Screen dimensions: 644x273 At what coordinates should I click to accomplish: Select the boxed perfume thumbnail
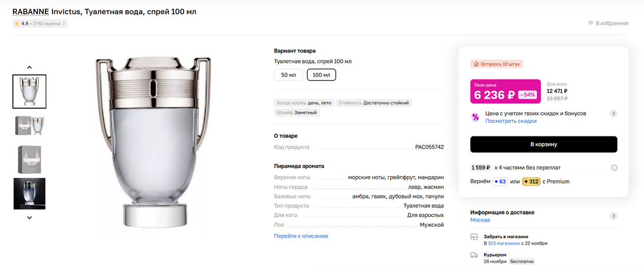tap(30, 160)
